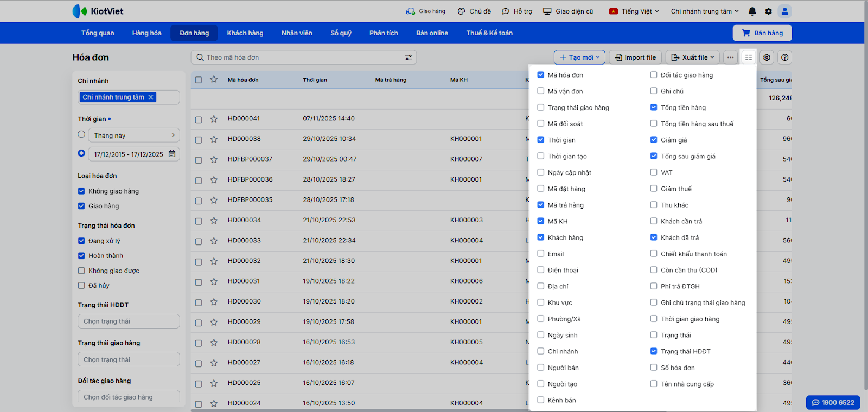The width and height of the screenshot is (868, 412).
Task: Click the notification bell icon
Action: tap(752, 11)
